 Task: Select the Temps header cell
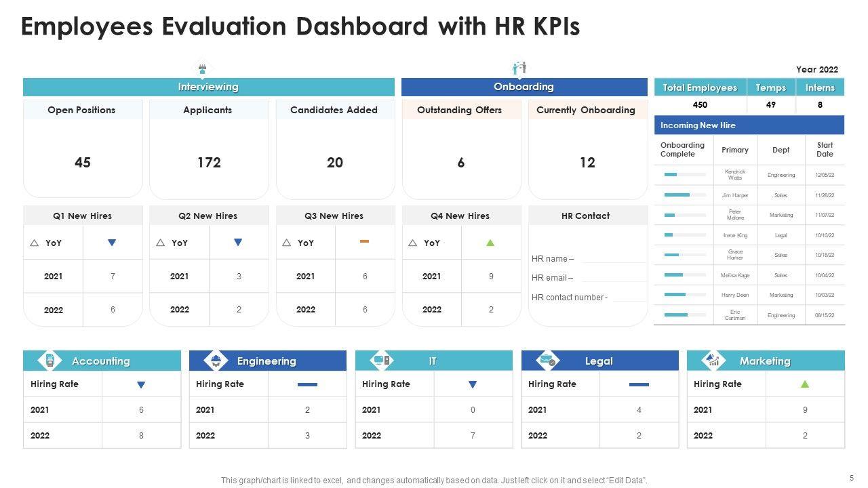point(771,87)
